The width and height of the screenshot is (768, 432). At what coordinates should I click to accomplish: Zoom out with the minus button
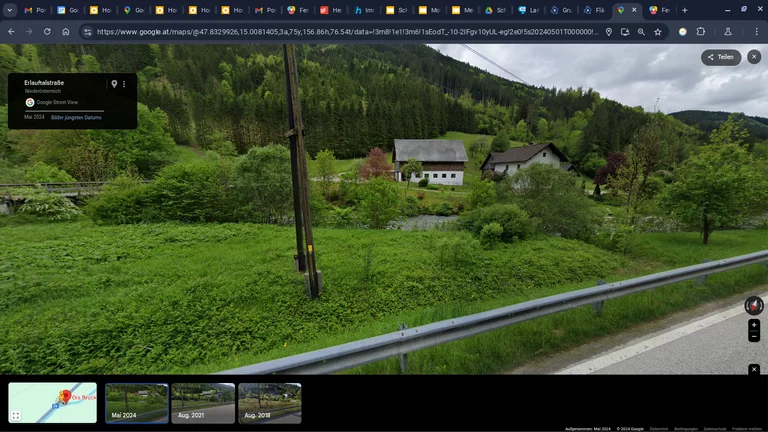pos(754,336)
